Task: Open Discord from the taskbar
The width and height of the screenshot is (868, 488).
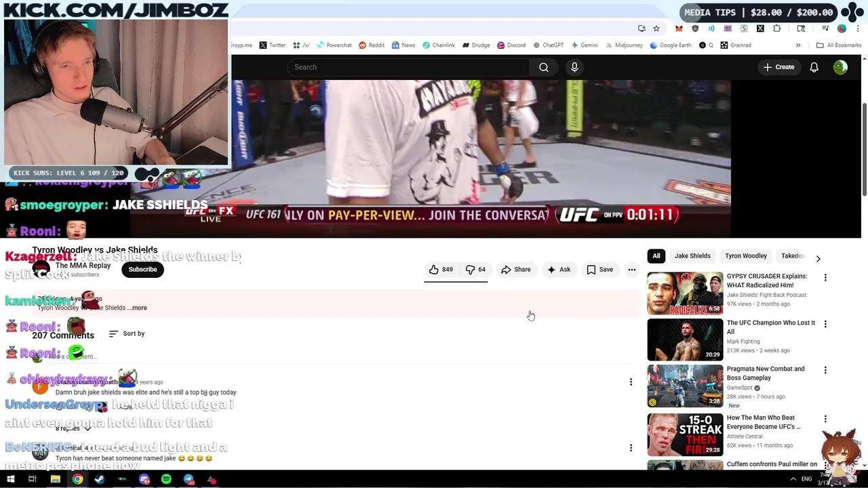Action: click(144, 479)
